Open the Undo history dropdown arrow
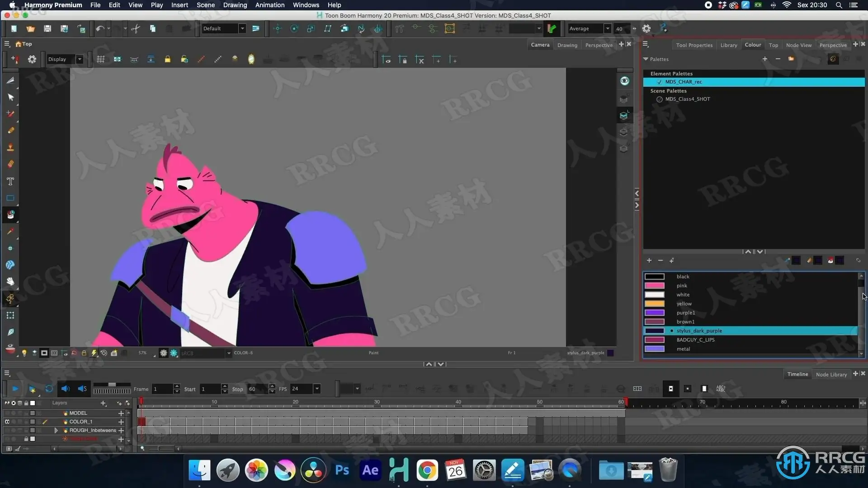 pyautogui.click(x=108, y=28)
